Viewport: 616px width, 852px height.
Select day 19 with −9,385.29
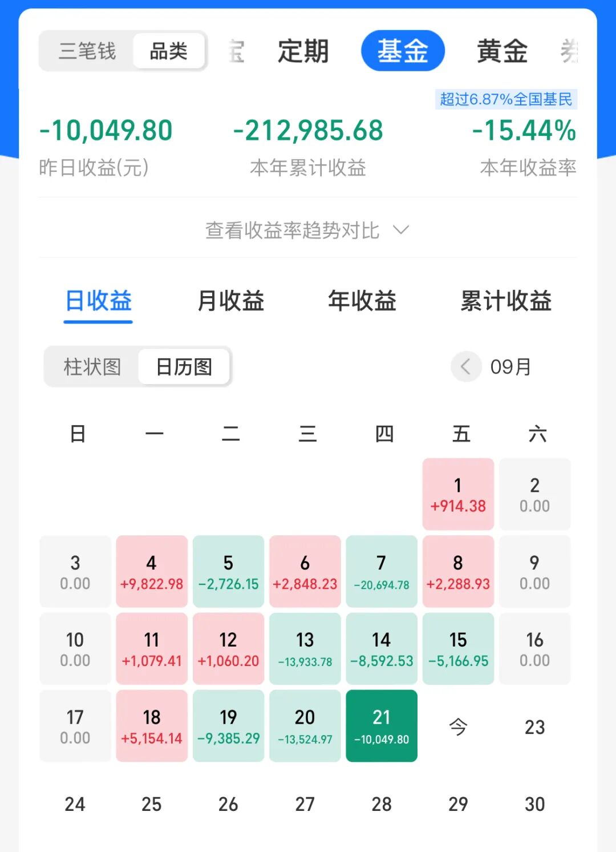(228, 726)
